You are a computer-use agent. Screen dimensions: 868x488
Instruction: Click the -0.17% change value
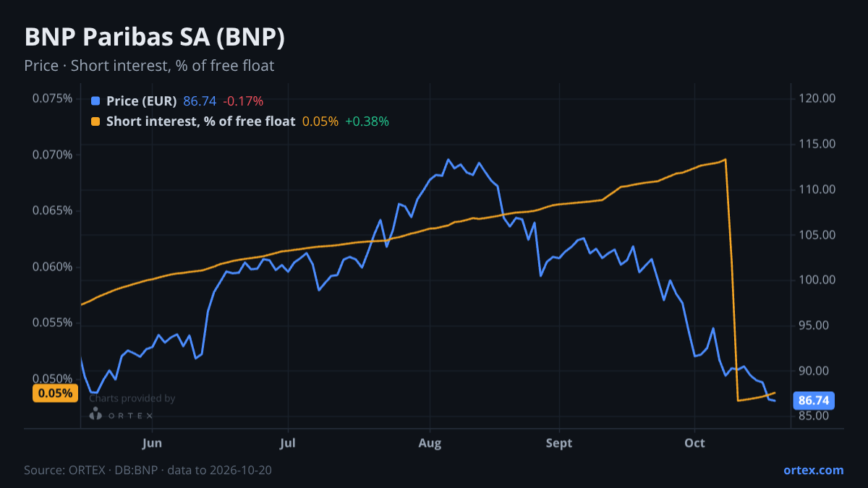[243, 101]
